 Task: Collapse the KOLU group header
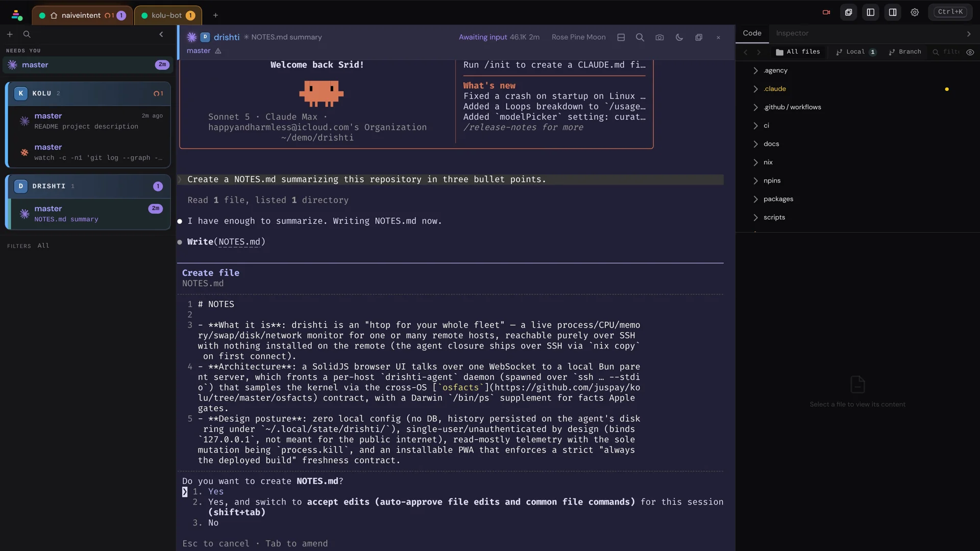(88, 93)
